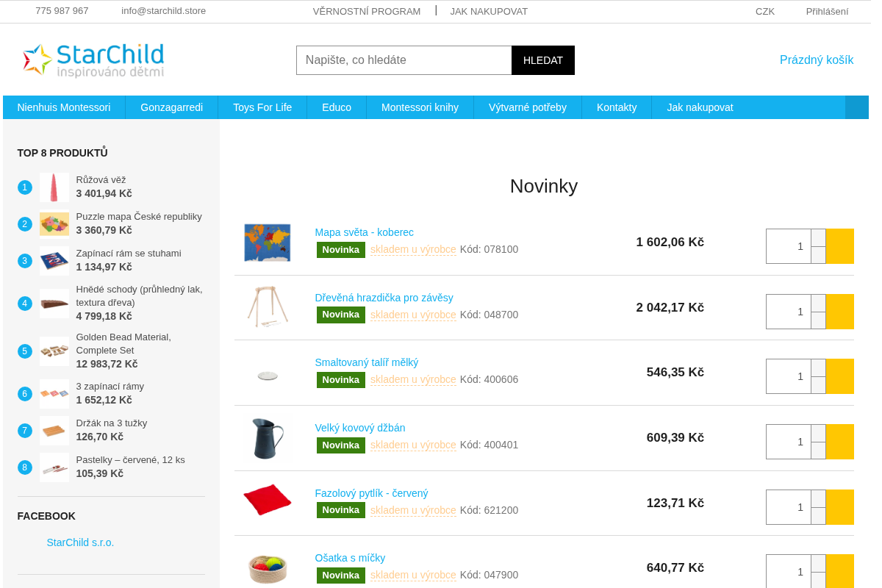Screen dimensions: 882x588
Task: Open the Velký kovový džbán product image
Action: click(x=268, y=438)
